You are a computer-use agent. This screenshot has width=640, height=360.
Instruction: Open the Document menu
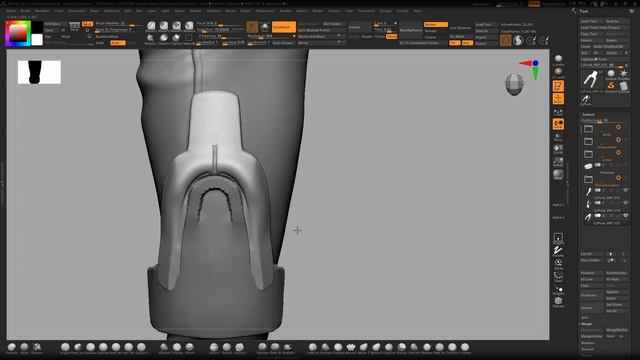pyautogui.click(x=77, y=11)
